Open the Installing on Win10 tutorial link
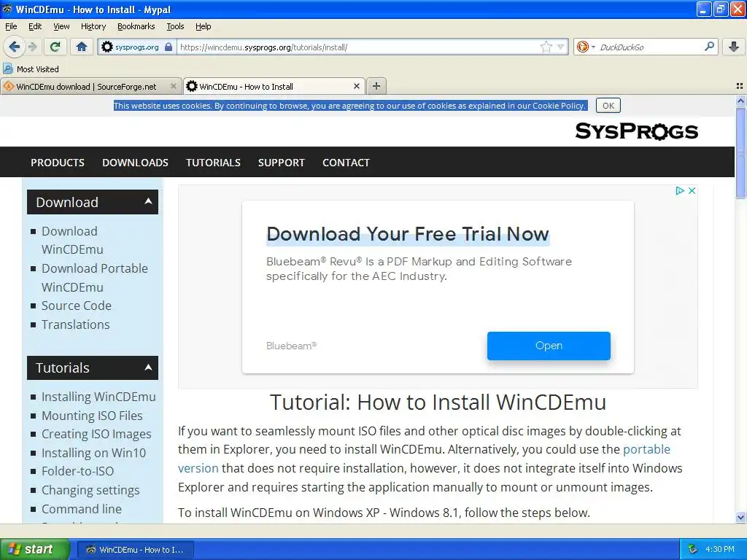 tap(93, 453)
